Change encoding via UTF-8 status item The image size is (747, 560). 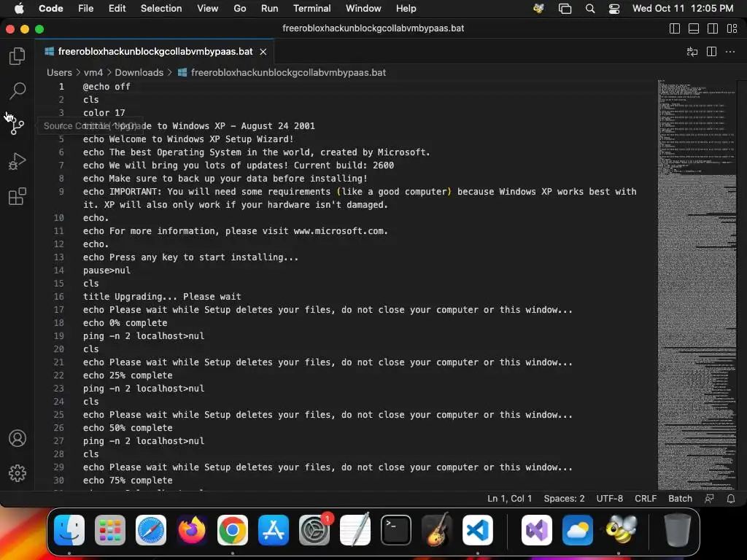click(x=609, y=499)
